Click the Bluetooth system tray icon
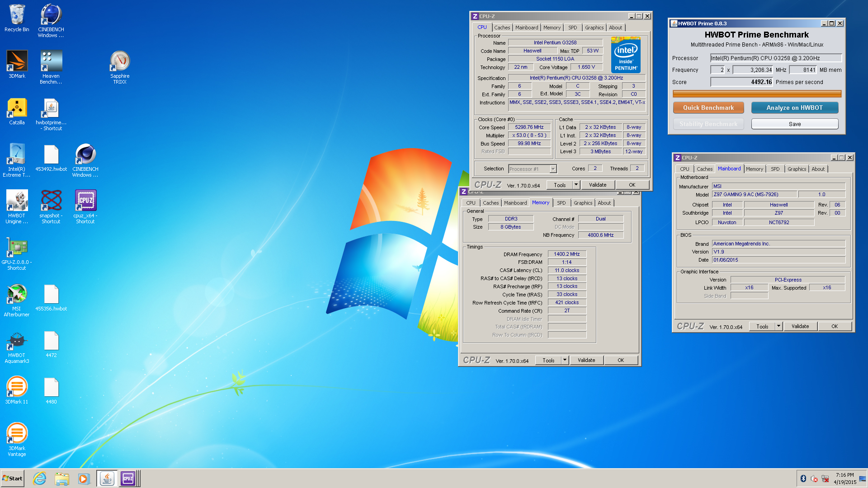This screenshot has height=488, width=868. click(x=803, y=479)
